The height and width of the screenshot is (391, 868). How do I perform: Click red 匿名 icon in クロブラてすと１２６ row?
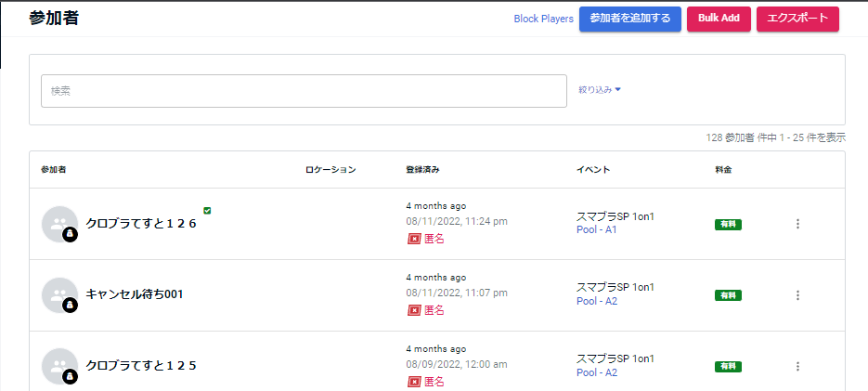[x=414, y=240]
